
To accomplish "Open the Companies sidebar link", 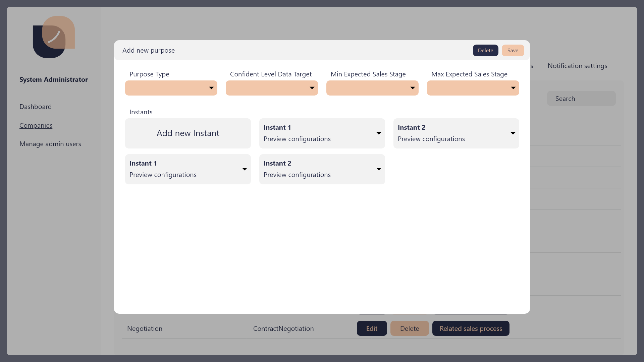I will coord(36,125).
